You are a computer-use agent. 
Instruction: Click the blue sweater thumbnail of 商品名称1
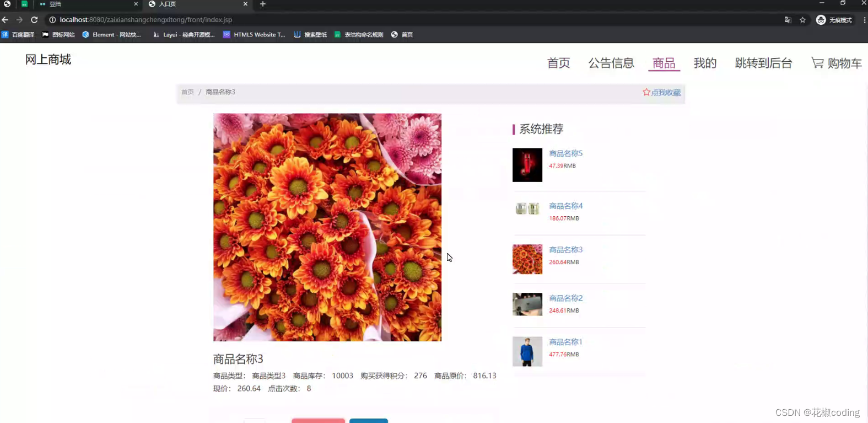point(527,351)
